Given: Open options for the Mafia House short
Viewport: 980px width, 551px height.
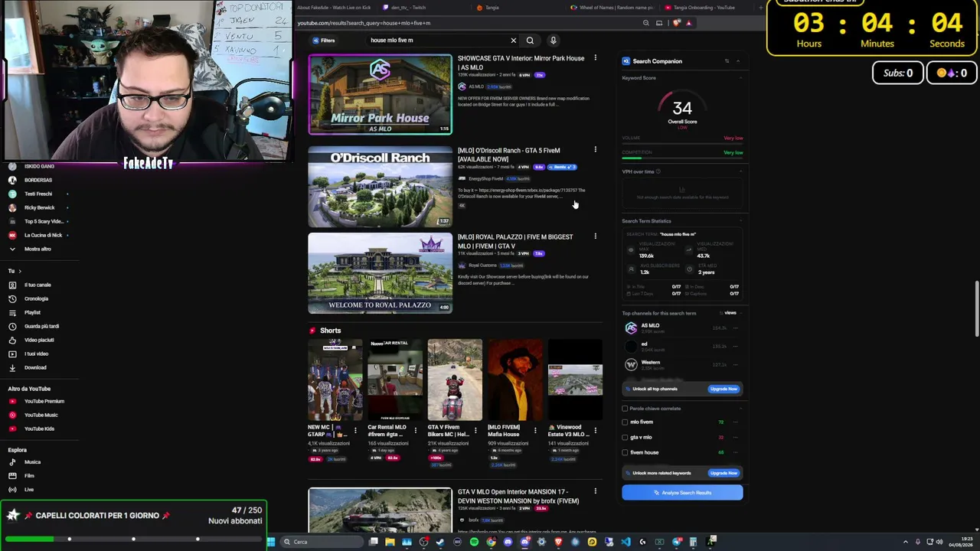Looking at the screenshot, I should pos(535,431).
